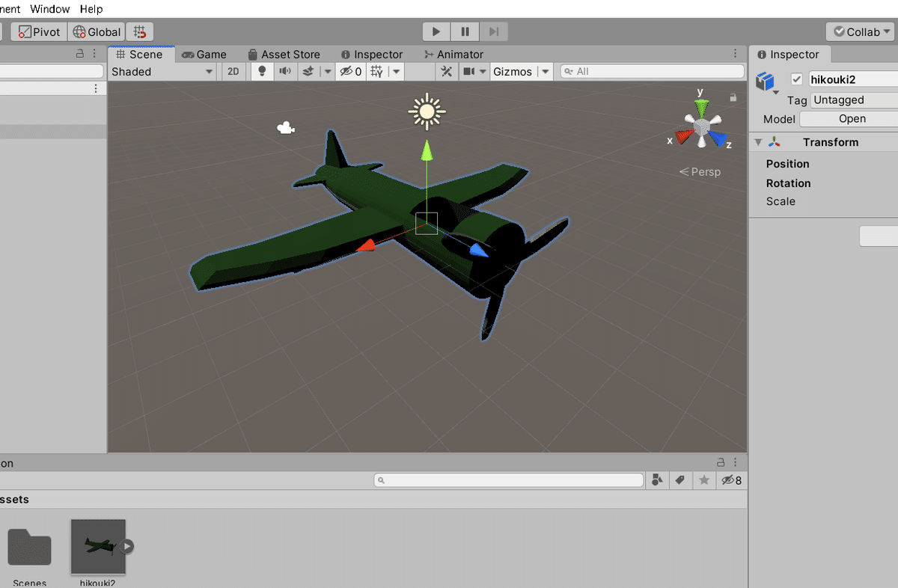The width and height of the screenshot is (898, 588).
Task: Toggle Persp projection label
Action: [700, 172]
